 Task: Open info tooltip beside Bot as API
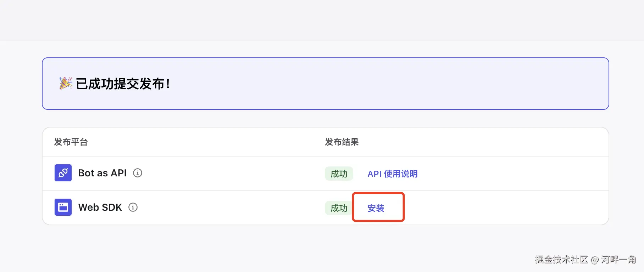click(x=138, y=173)
